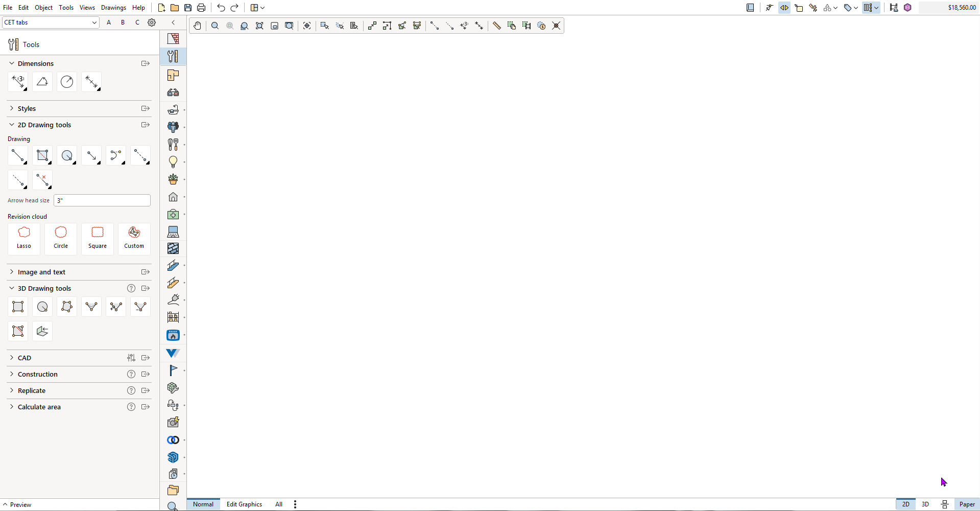The width and height of the screenshot is (980, 511).
Task: Expand the Preview panel
Action: pos(17,505)
